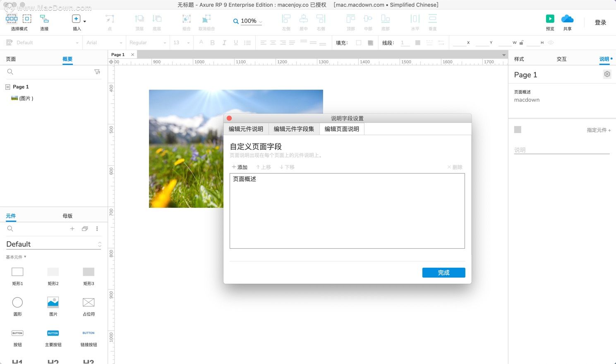Image resolution: width=616 pixels, height=364 pixels.
Task: Click the add library plus icon
Action: pos(72,228)
